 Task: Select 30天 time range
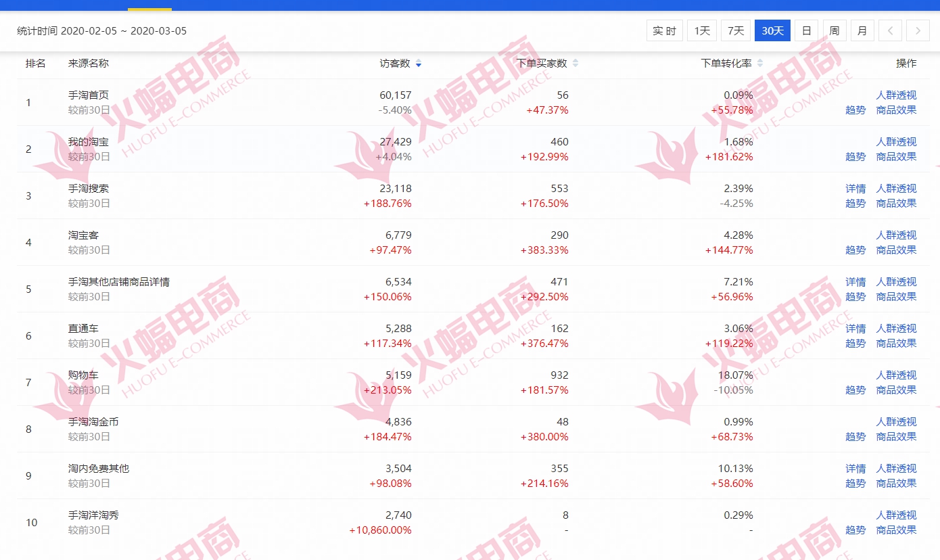point(772,30)
